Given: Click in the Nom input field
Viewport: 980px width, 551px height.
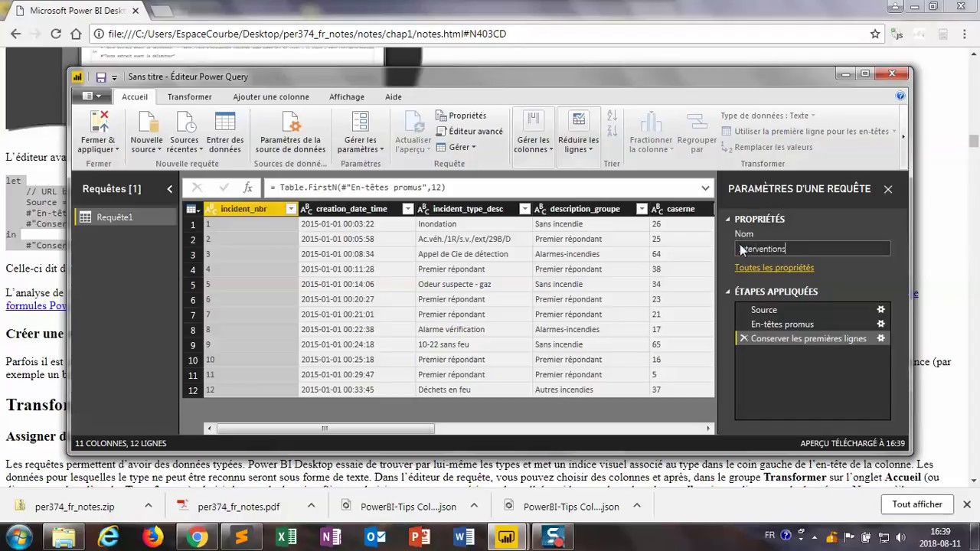Looking at the screenshot, I should point(812,249).
